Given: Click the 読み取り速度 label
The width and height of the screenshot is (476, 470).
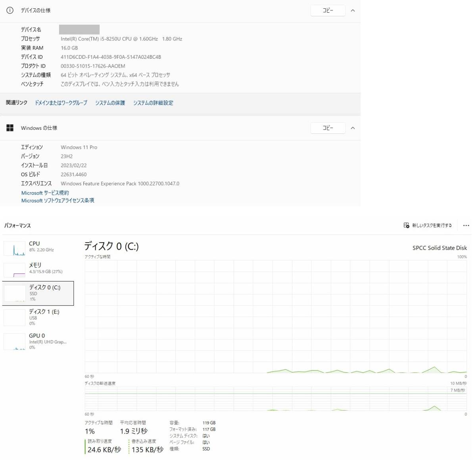Looking at the screenshot, I should (100, 441).
